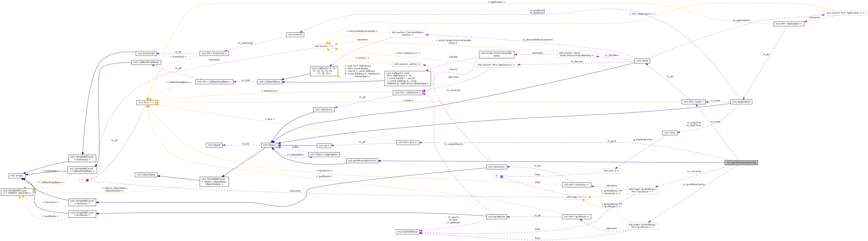Open the ns3::empty node

click(x=17, y=176)
